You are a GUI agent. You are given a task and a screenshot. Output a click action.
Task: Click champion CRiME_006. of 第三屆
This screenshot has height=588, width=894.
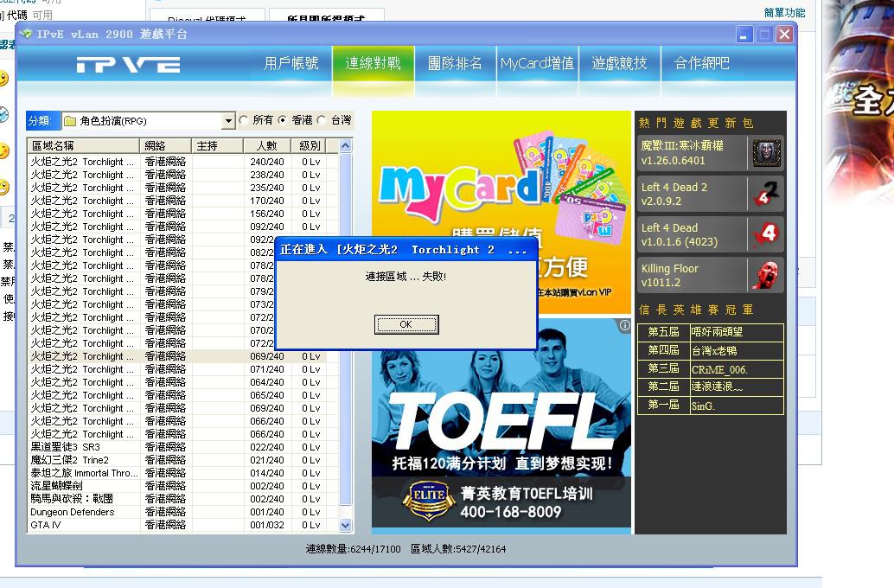tap(737, 369)
